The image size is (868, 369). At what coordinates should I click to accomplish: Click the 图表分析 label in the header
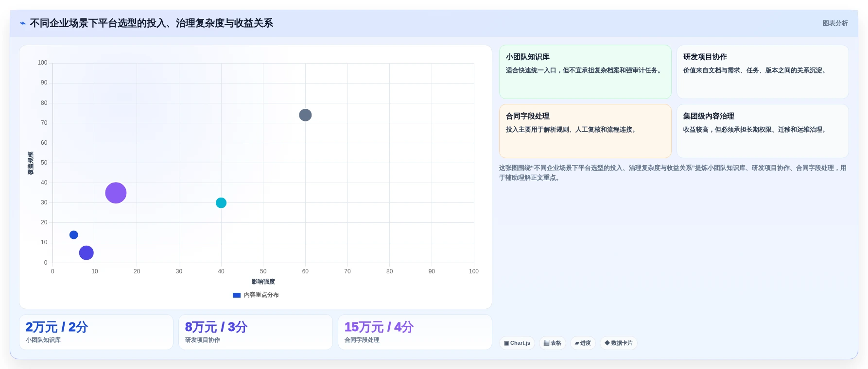click(x=835, y=23)
